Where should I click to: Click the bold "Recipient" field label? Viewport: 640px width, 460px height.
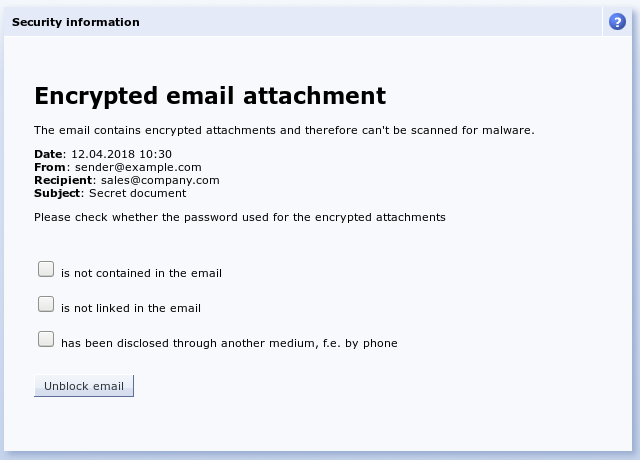[63, 180]
